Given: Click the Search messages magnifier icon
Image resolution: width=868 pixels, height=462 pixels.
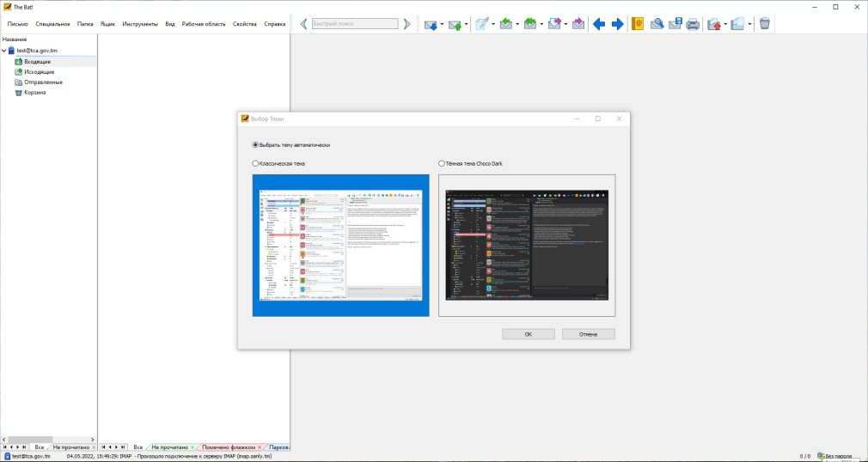Looking at the screenshot, I should tap(657, 24).
